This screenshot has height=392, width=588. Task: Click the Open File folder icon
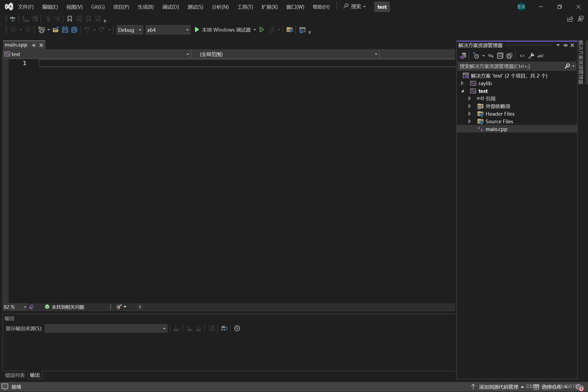coord(56,30)
